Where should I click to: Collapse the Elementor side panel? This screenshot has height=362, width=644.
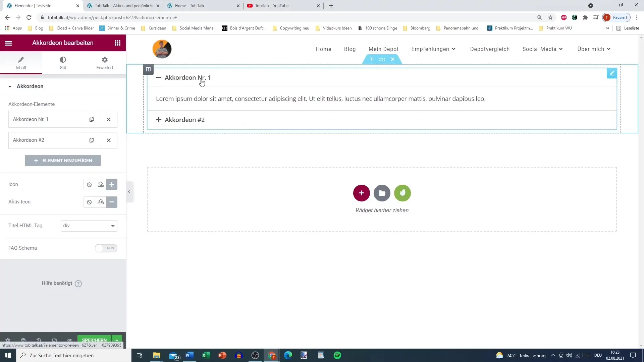[x=129, y=192]
